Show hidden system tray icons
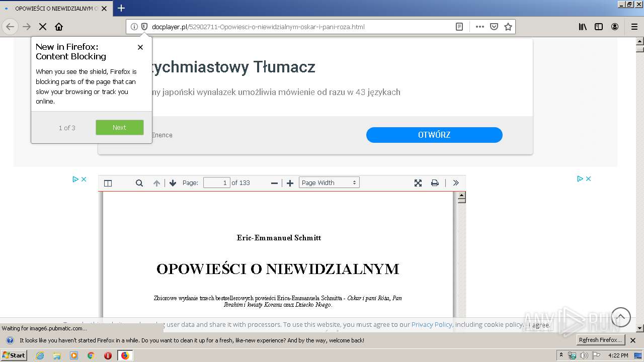The height and width of the screenshot is (362, 644). coord(561,355)
